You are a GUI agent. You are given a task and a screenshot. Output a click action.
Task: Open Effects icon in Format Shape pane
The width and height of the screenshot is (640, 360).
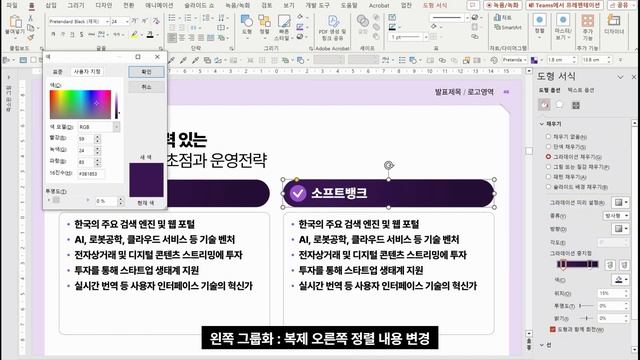(x=560, y=105)
